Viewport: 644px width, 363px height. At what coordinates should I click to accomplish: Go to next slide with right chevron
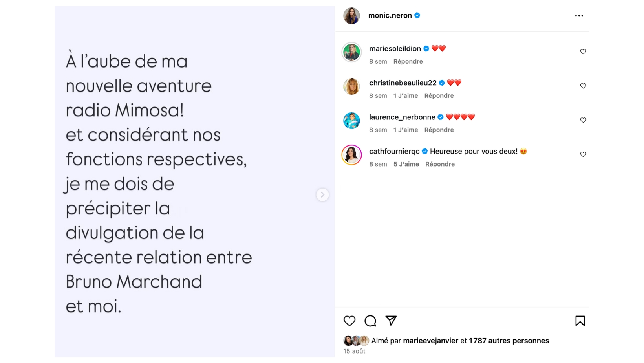point(322,195)
